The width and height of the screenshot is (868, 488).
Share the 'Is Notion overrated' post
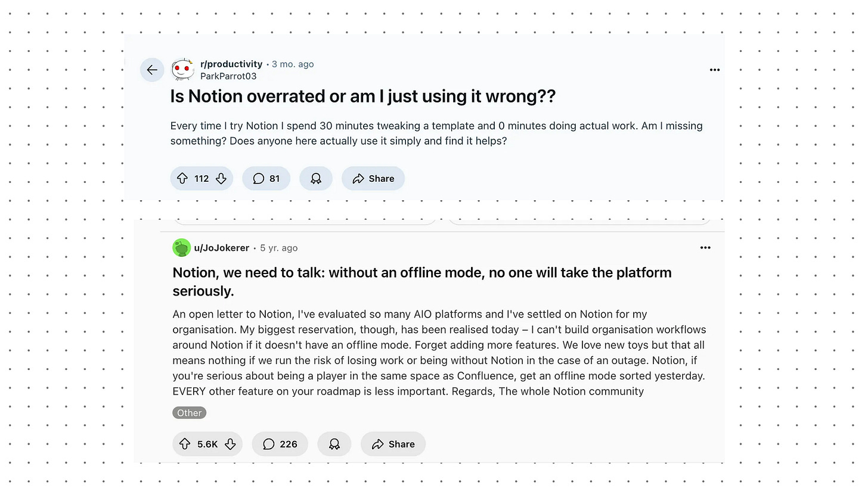(x=373, y=179)
